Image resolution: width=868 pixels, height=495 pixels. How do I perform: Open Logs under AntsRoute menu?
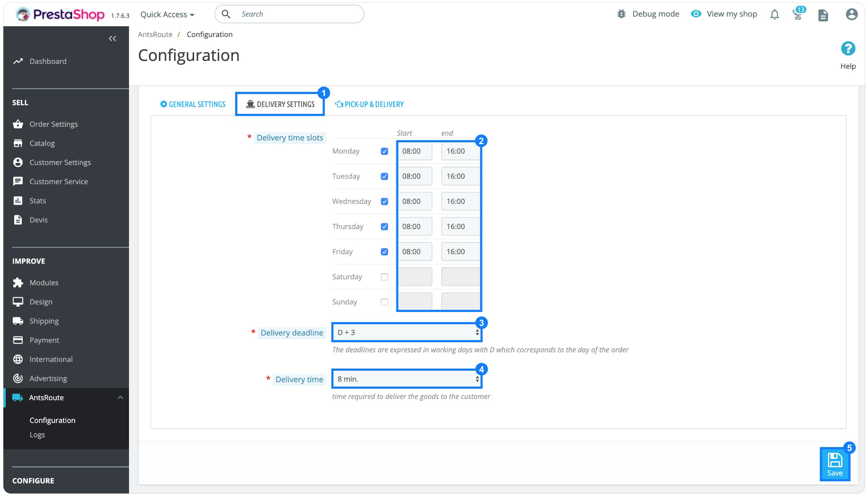tap(37, 435)
